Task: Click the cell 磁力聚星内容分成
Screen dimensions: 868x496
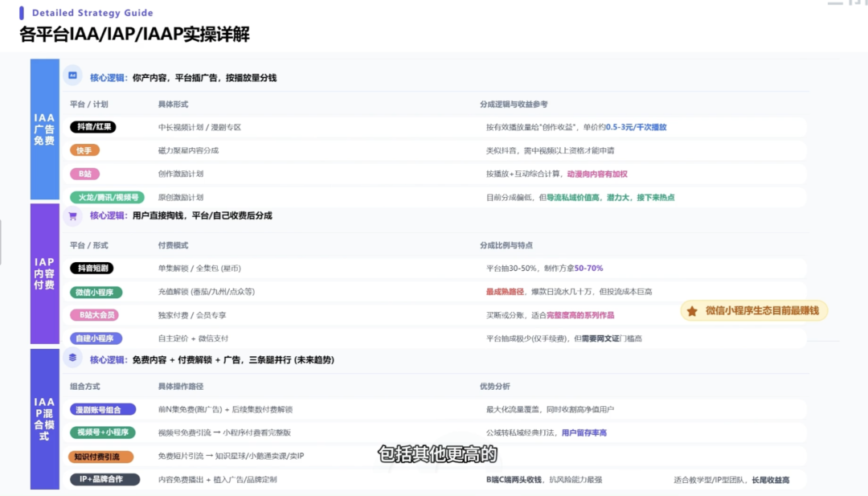Action: (x=188, y=150)
